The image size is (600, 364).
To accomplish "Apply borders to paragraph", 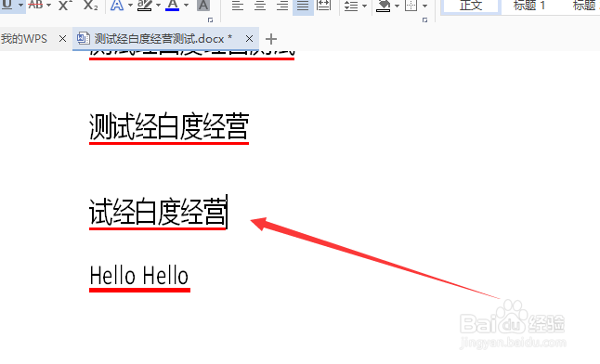I will click(x=411, y=6).
